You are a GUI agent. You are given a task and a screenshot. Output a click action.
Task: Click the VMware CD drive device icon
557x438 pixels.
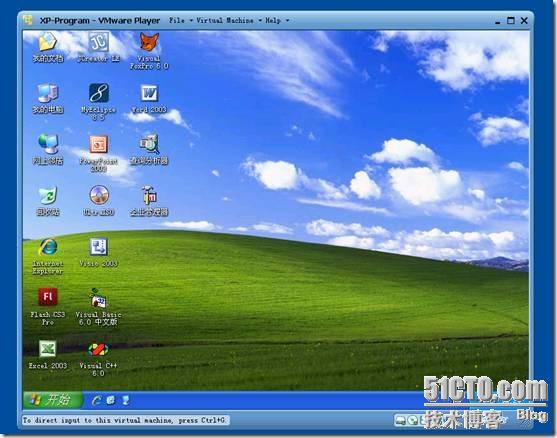coord(413,421)
